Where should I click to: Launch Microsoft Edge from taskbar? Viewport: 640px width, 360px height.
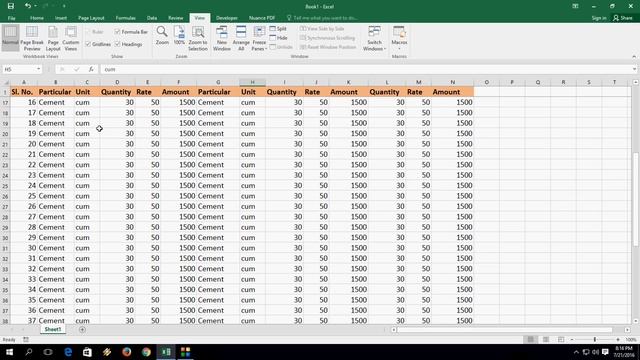click(x=68, y=352)
